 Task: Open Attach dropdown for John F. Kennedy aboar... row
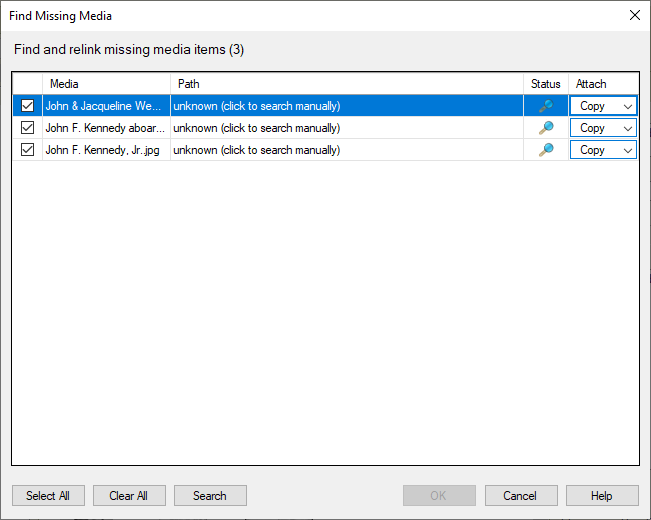[x=603, y=128]
